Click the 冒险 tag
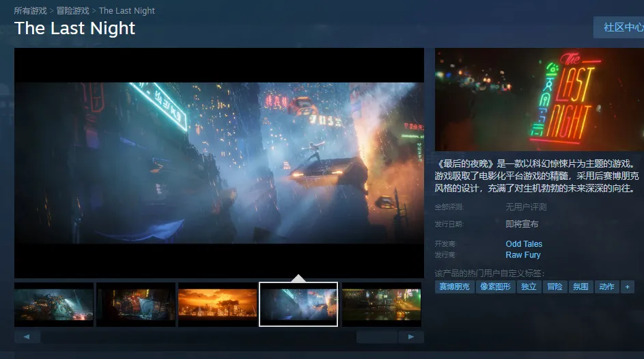This screenshot has width=644, height=359. (555, 287)
